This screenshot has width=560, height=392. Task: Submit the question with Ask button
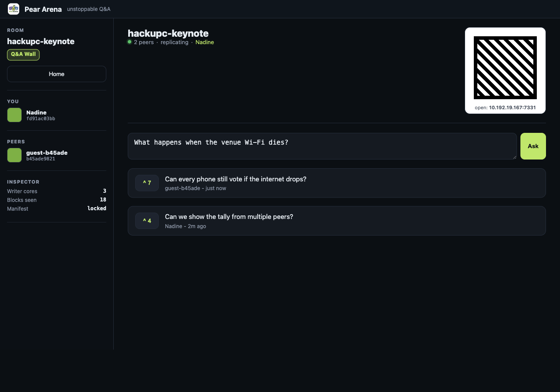pos(533,146)
